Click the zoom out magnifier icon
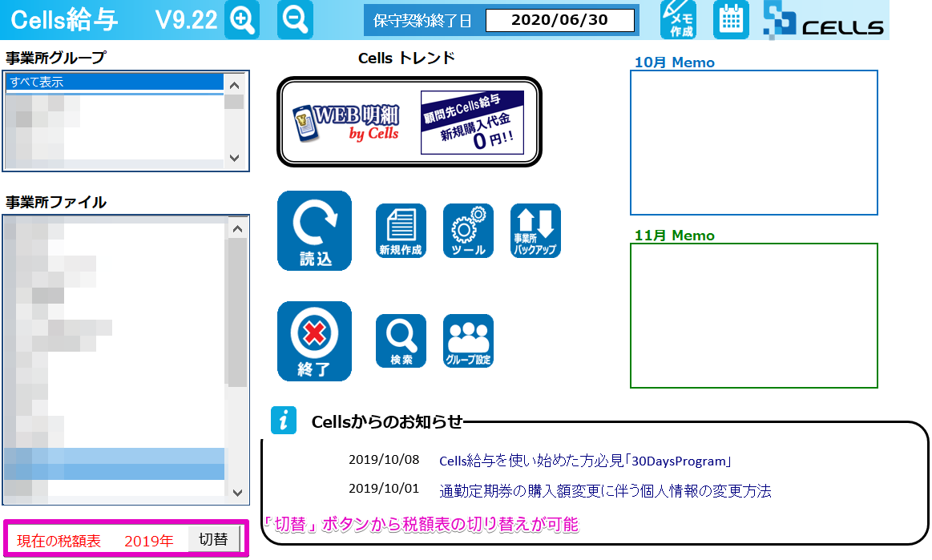 point(295,19)
